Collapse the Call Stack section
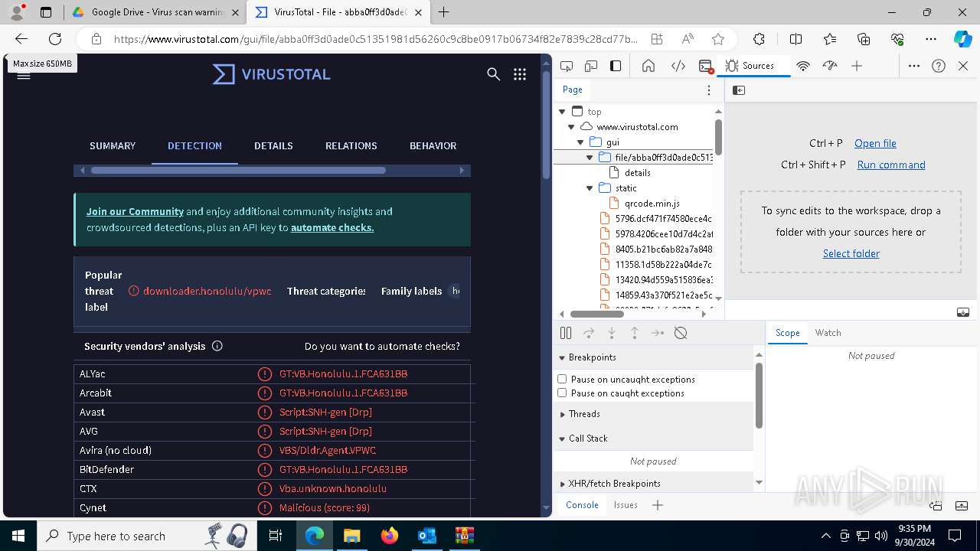The height and width of the screenshot is (551, 980). click(563, 439)
